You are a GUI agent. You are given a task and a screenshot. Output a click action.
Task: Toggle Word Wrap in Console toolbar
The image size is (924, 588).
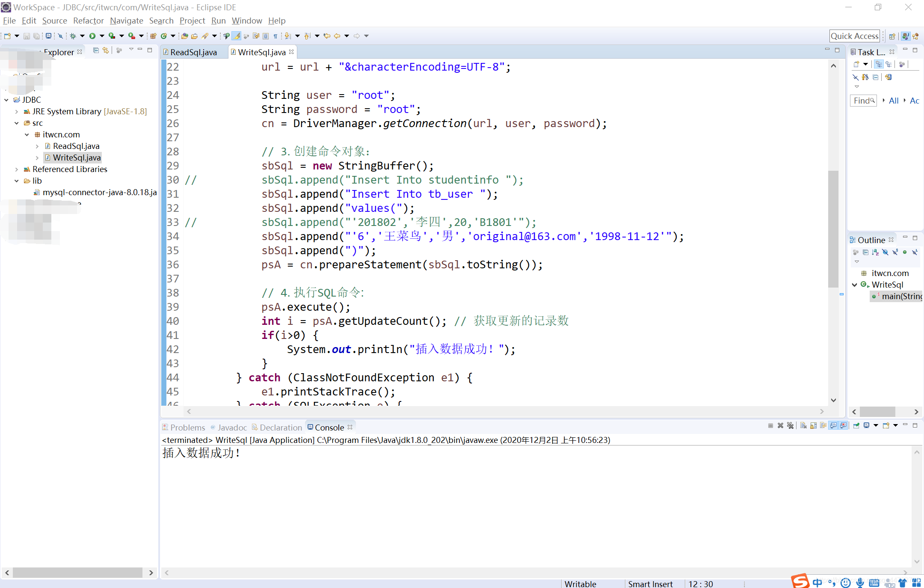point(823,425)
